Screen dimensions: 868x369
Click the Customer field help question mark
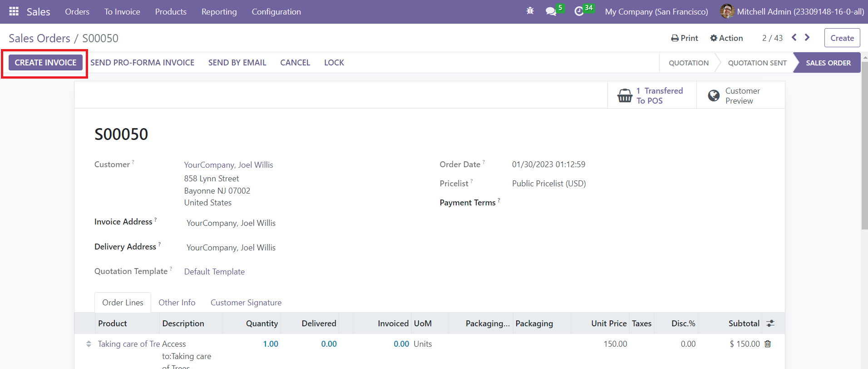point(133,162)
